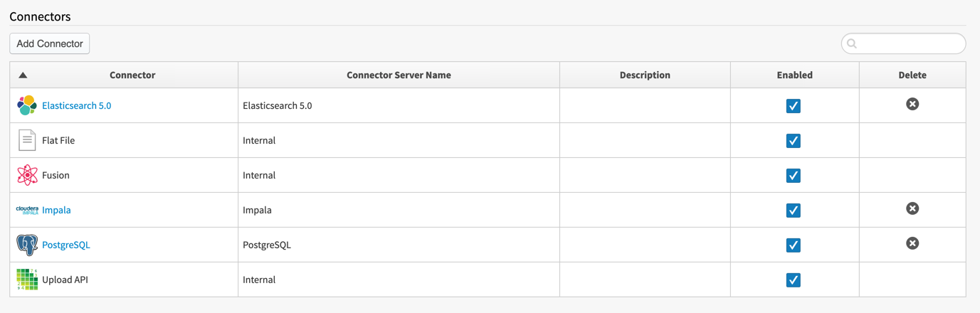Toggle the Fusion Enabled checkbox
Screen dimensions: 980x313
coord(794,176)
